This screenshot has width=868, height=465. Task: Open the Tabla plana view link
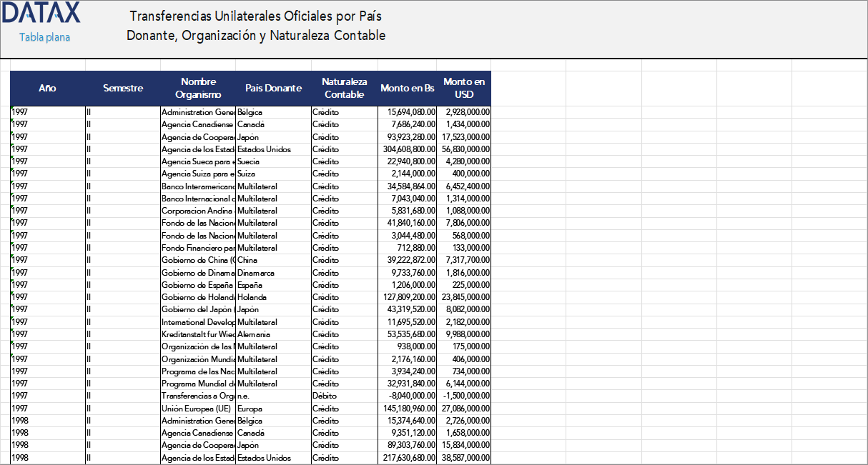click(x=44, y=37)
